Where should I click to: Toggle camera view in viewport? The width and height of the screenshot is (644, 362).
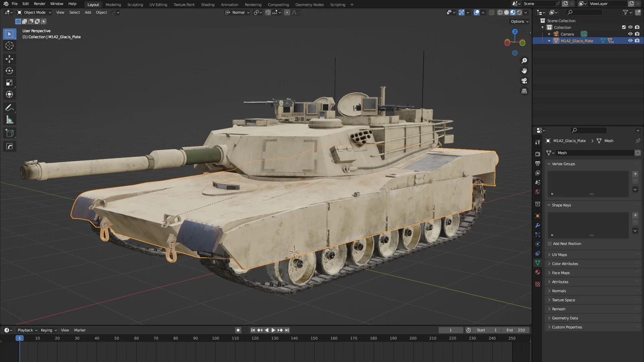[x=524, y=81]
